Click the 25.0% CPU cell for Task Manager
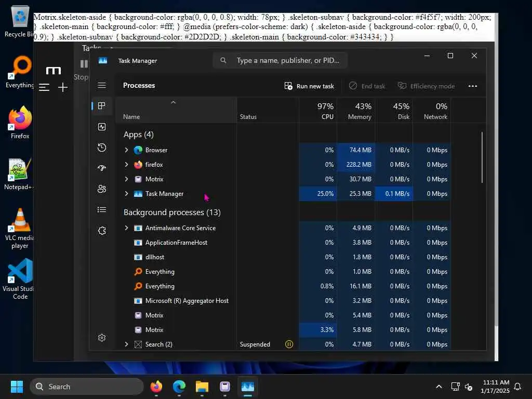This screenshot has height=399, width=532. pyautogui.click(x=318, y=194)
